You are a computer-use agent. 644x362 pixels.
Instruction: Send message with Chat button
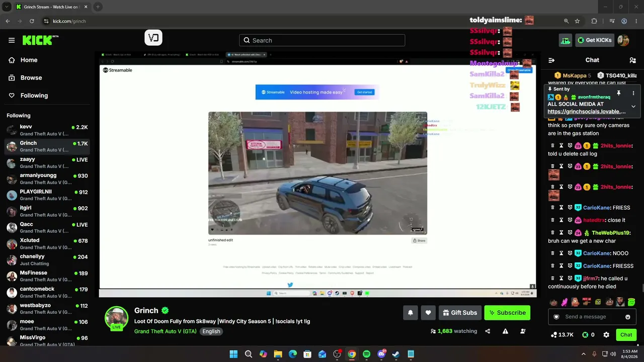pos(626,335)
